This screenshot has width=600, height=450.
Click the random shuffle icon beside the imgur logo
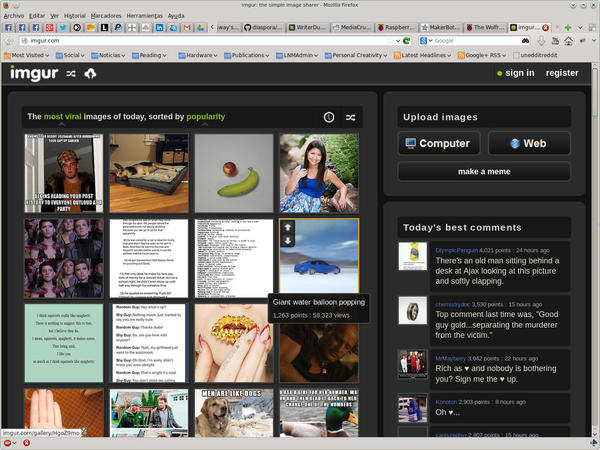[x=72, y=74]
